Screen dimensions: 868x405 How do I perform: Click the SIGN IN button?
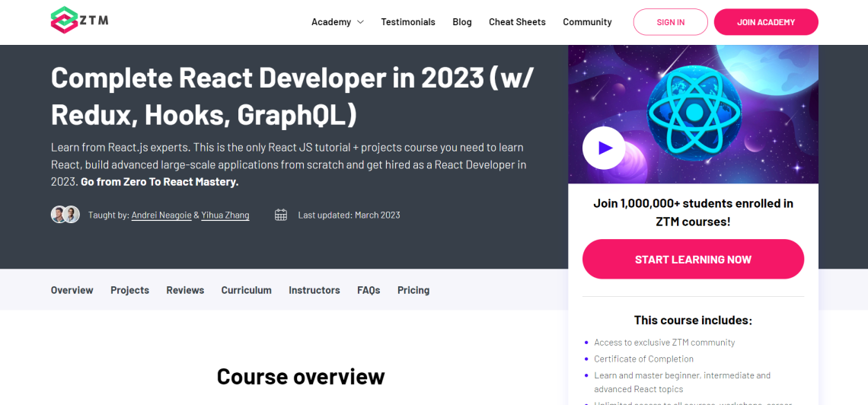(670, 22)
